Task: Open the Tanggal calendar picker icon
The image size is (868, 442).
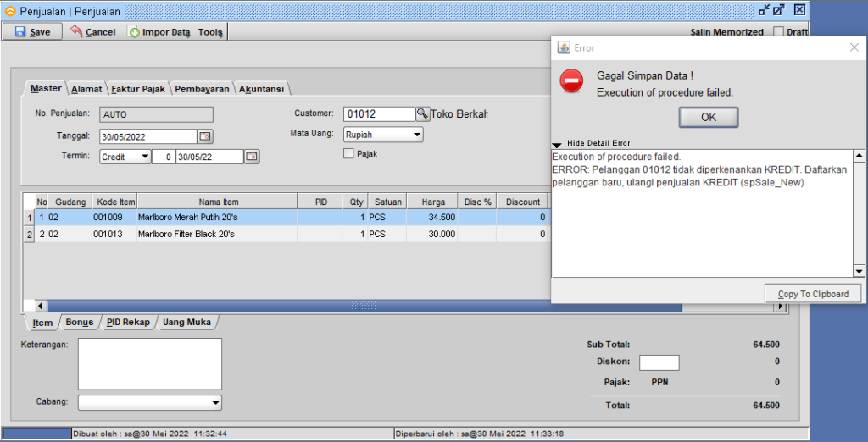Action: (x=205, y=136)
